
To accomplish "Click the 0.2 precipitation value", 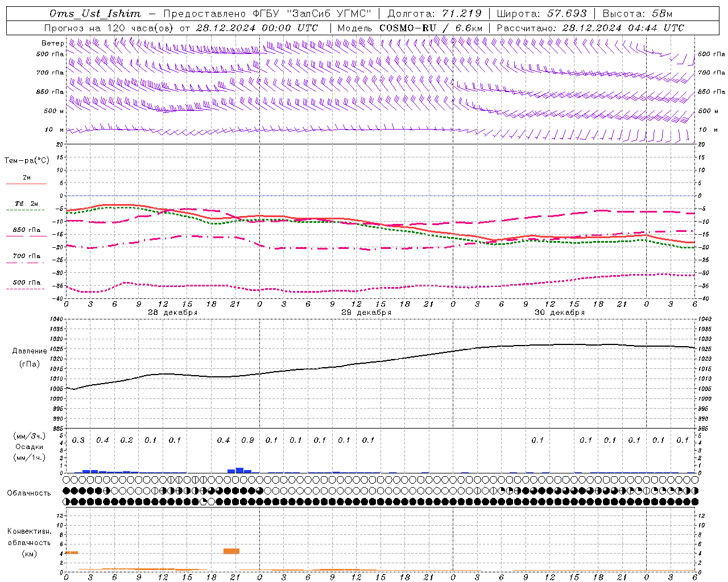I will click(x=126, y=440).
